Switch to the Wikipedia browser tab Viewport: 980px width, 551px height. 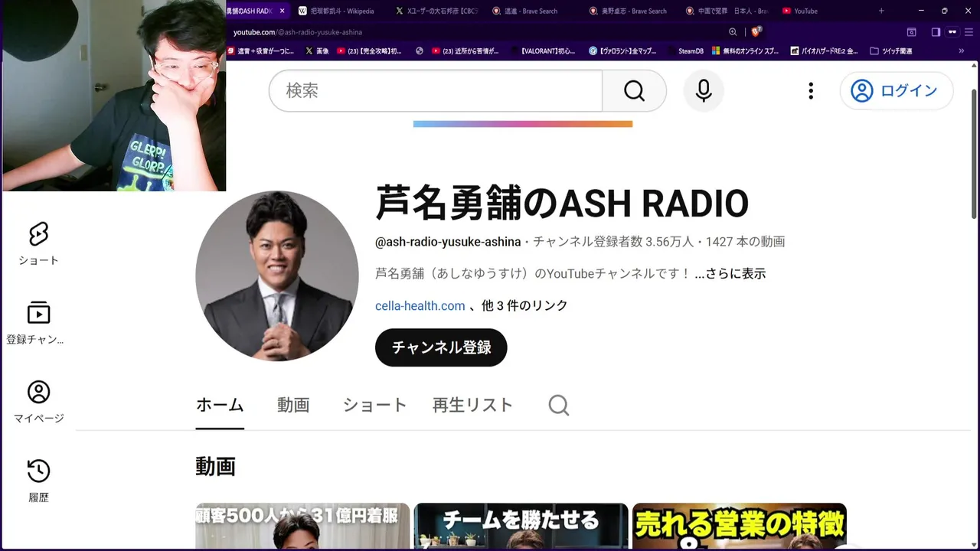pyautogui.click(x=337, y=11)
